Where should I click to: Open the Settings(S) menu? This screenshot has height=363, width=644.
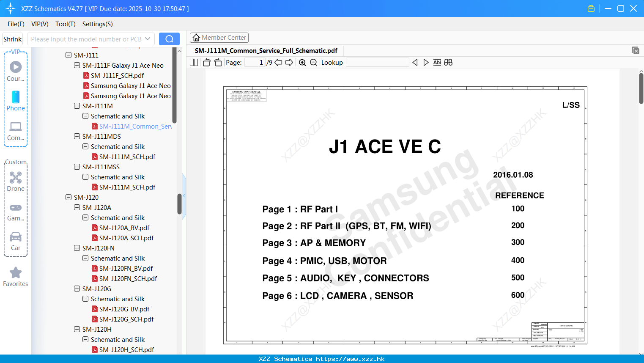[97, 24]
